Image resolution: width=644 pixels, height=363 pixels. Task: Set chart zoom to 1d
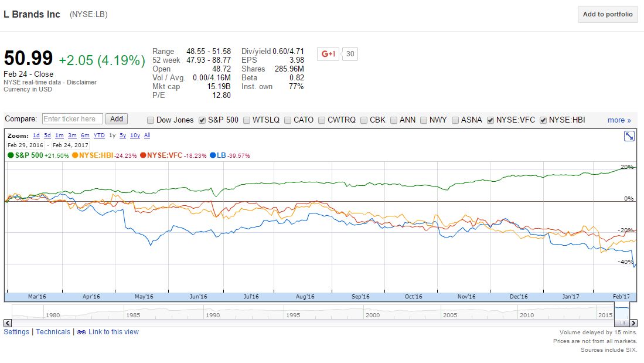tap(36, 135)
